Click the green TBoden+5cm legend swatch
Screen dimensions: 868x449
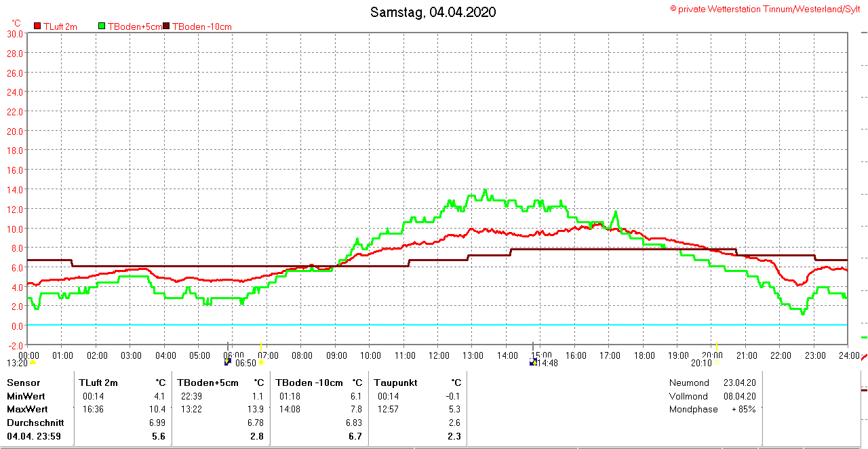[102, 26]
